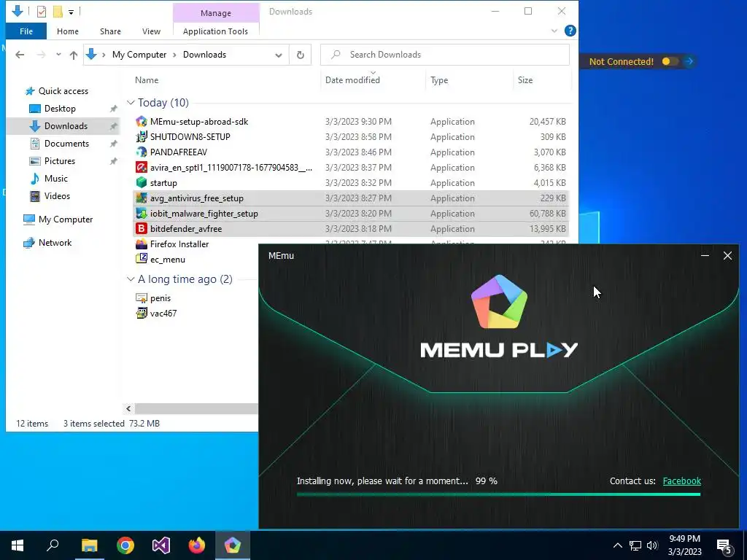Select SHUTDOWN8-SETUP file icon
Viewport: 747px width, 560px height.
pyautogui.click(x=141, y=136)
